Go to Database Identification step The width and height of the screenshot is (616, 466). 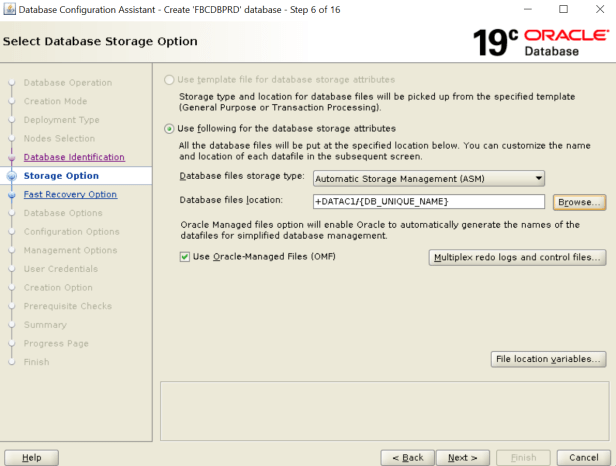[x=74, y=157]
